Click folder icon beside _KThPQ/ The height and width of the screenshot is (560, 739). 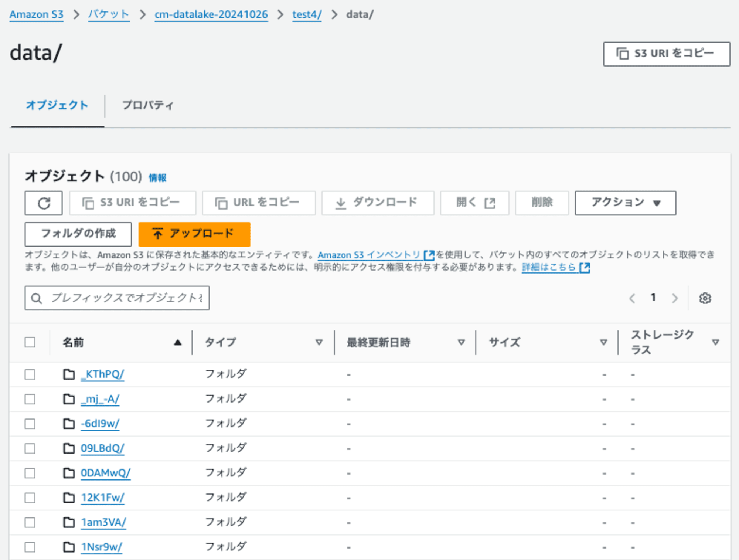coord(69,374)
